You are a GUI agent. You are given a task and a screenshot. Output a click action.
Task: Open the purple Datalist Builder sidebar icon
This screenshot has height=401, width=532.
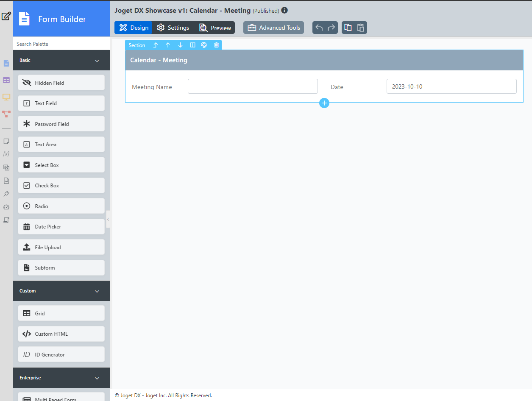click(6, 80)
